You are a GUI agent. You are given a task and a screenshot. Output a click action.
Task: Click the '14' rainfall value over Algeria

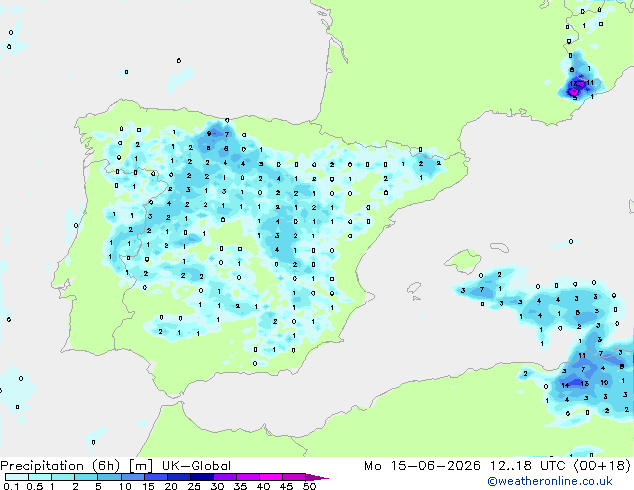click(x=565, y=385)
